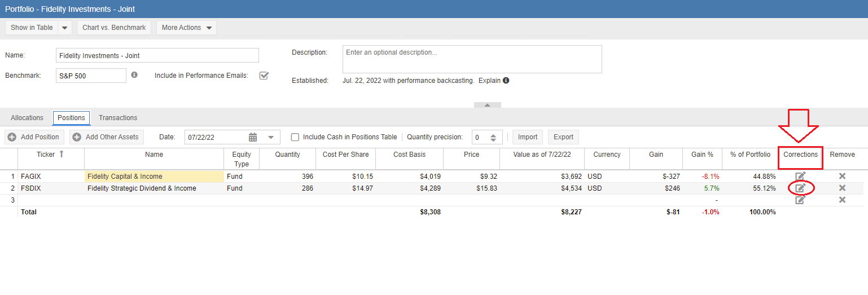This screenshot has height=295, width=868.
Task: Click the benchmark info icon
Action: [134, 75]
